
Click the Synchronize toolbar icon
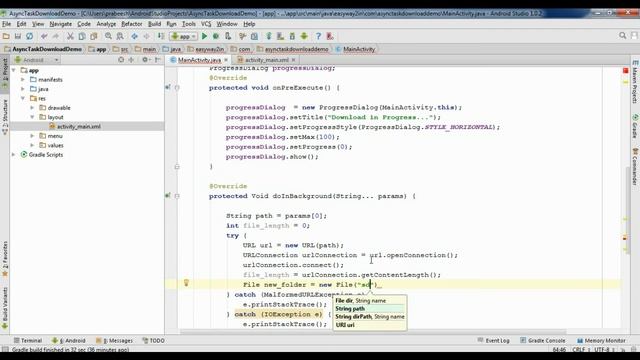pyautogui.click(x=29, y=36)
